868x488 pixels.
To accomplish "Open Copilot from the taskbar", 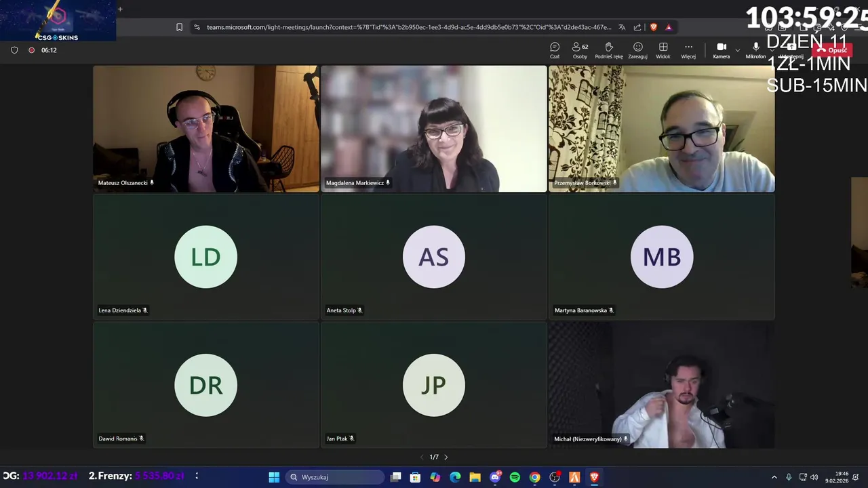I will click(435, 477).
